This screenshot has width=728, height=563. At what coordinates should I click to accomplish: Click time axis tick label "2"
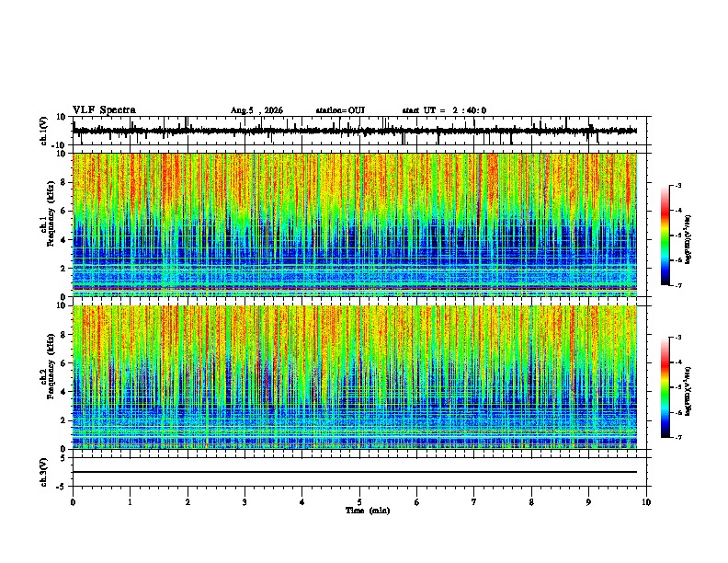pos(188,502)
